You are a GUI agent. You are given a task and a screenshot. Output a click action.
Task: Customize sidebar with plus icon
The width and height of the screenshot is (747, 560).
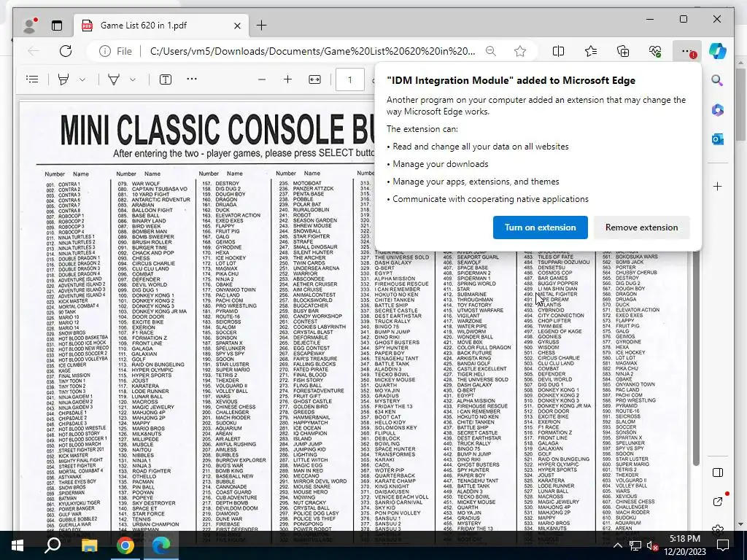pos(718,186)
